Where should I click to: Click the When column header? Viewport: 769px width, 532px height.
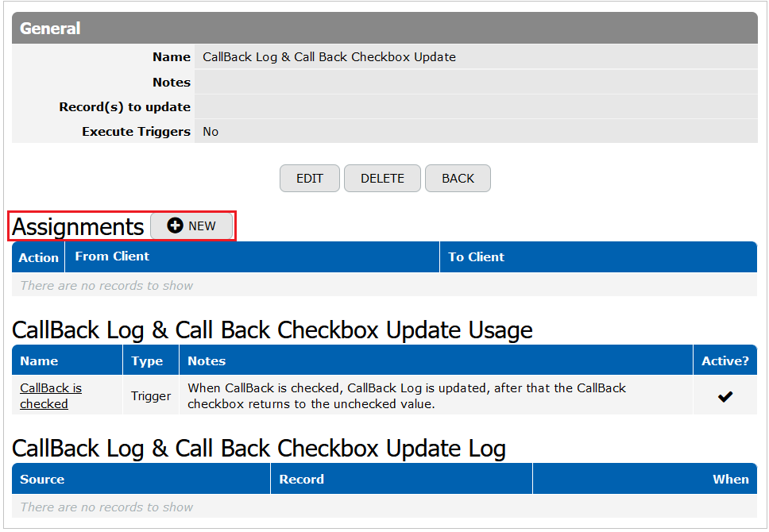[x=730, y=479]
